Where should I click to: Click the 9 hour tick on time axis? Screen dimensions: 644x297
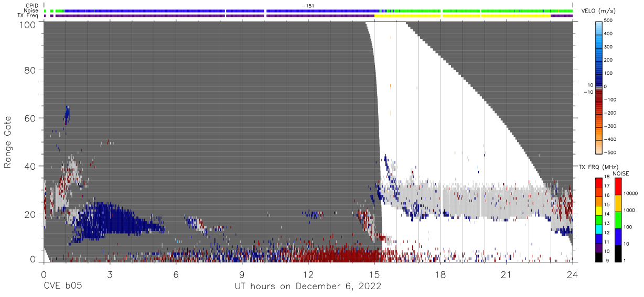(242, 273)
